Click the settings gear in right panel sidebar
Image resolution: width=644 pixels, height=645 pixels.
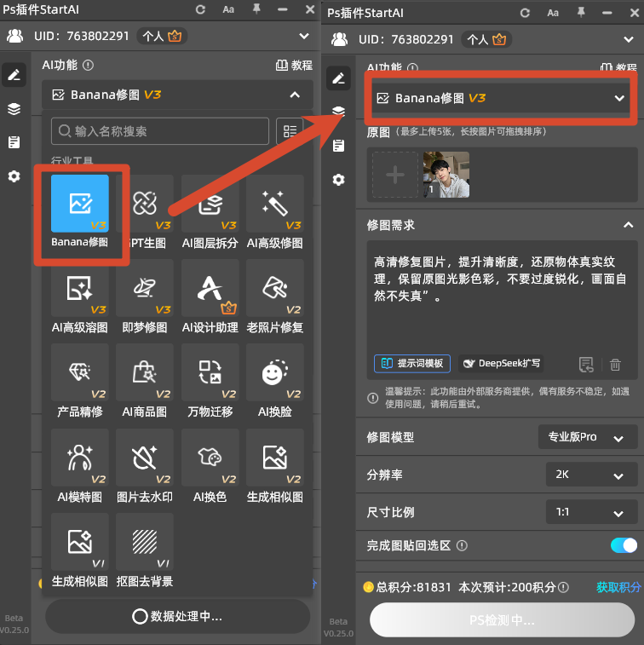[x=338, y=180]
